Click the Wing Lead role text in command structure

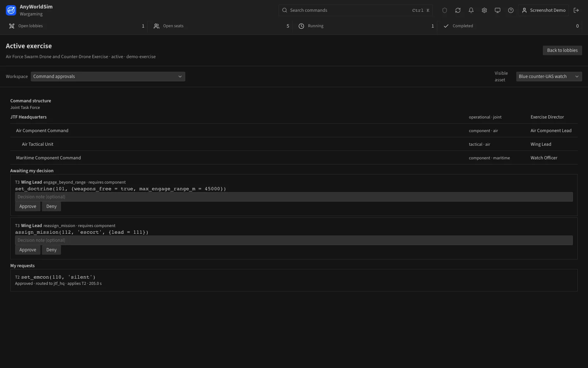pyautogui.click(x=541, y=144)
